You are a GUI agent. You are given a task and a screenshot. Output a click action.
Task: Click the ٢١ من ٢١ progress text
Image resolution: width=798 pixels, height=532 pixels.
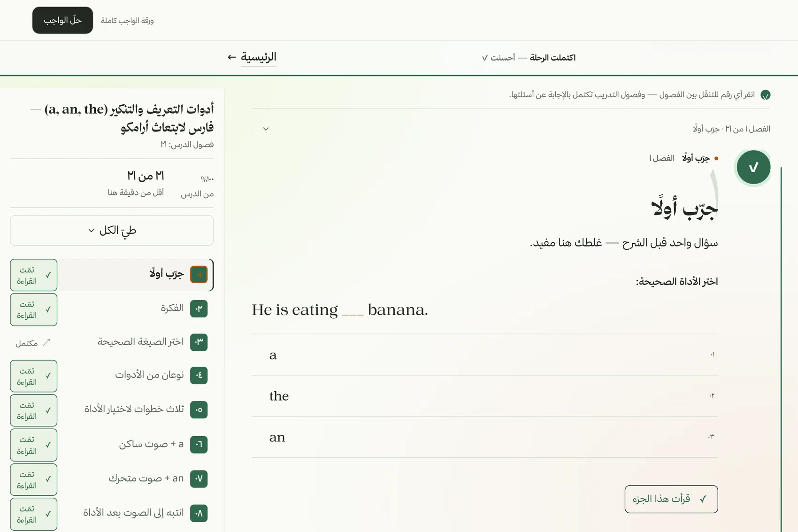click(x=146, y=176)
